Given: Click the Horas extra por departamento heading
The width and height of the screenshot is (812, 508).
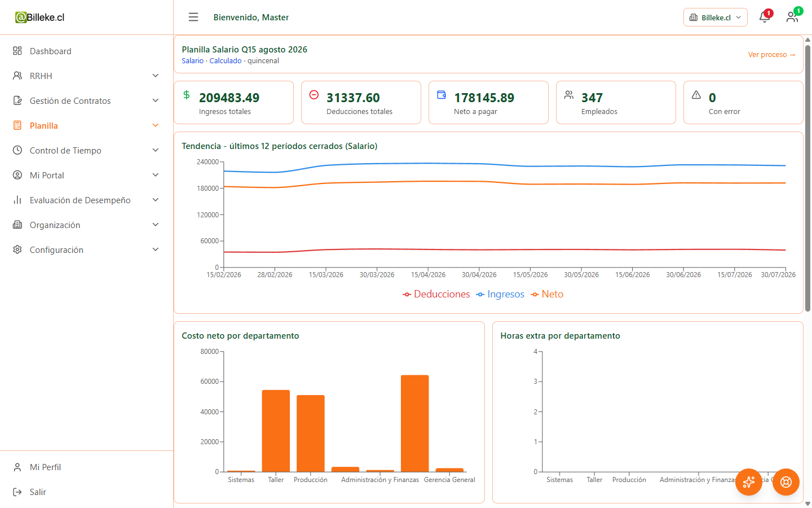Looking at the screenshot, I should 560,336.
